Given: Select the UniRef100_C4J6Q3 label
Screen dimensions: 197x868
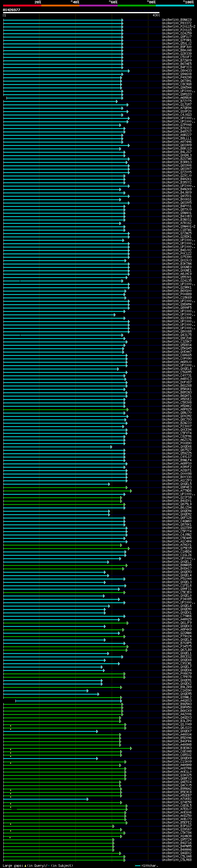Looking at the screenshot, I should click(x=177, y=115).
